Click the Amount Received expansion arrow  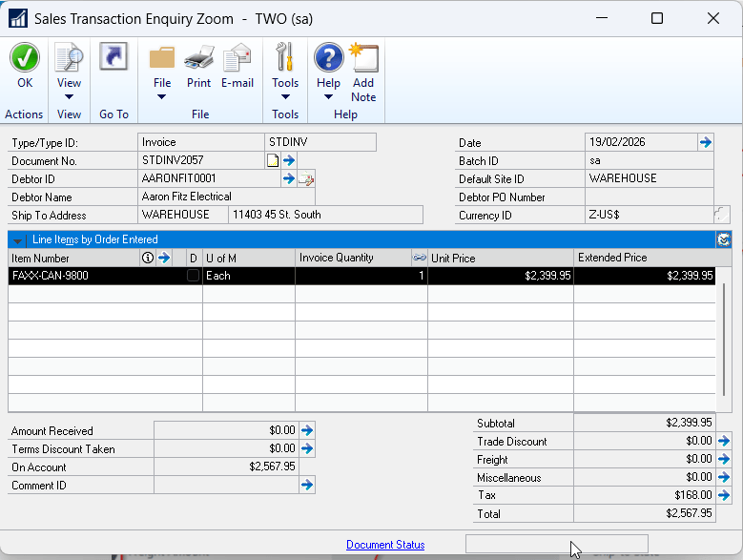pos(307,430)
